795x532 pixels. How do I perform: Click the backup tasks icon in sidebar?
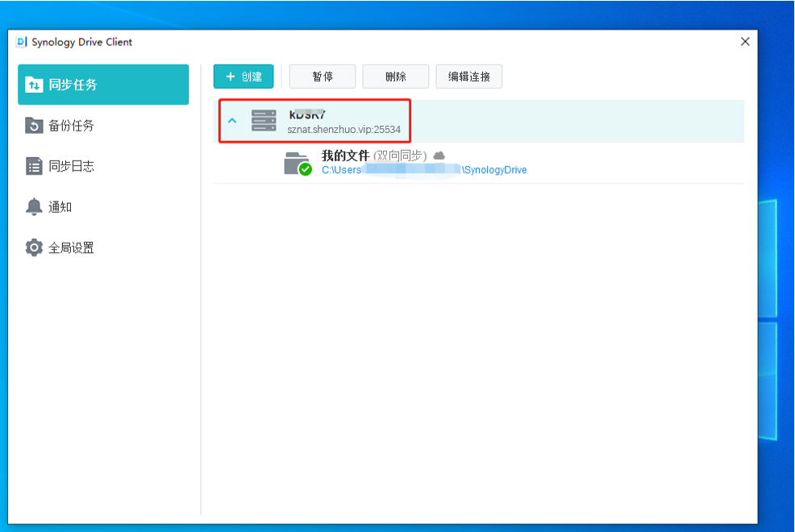pyautogui.click(x=34, y=126)
